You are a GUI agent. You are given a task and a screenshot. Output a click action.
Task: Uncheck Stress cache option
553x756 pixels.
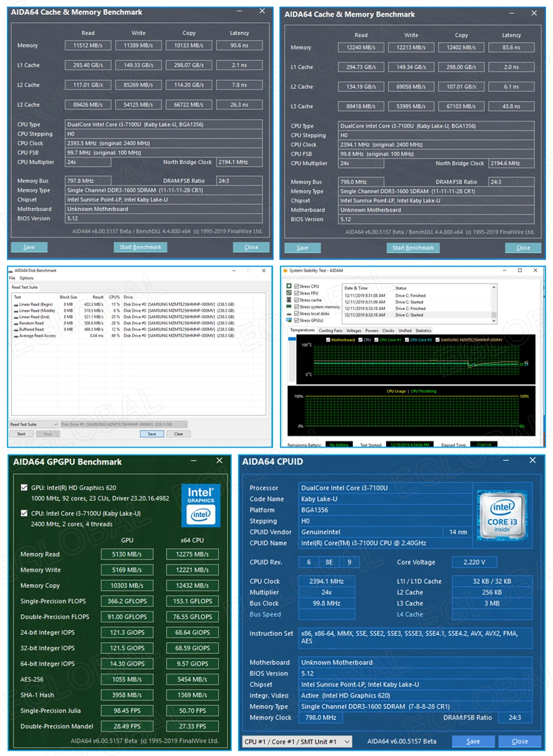(297, 300)
